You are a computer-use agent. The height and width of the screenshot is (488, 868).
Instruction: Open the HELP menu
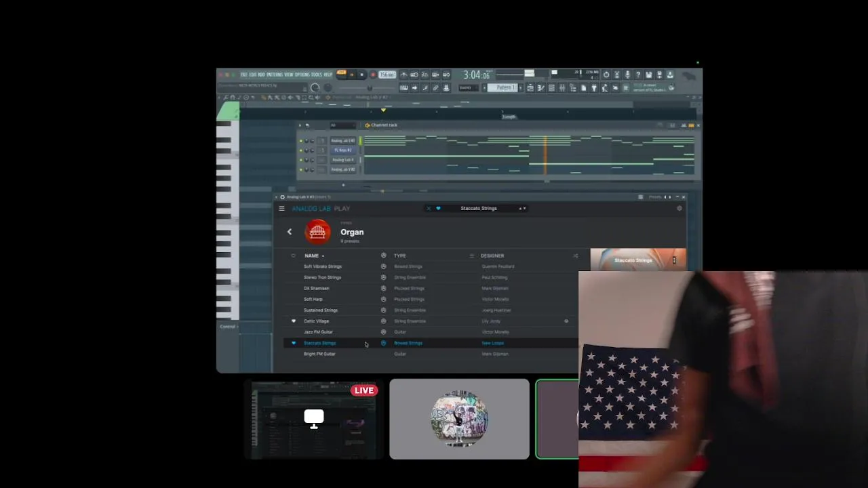328,75
